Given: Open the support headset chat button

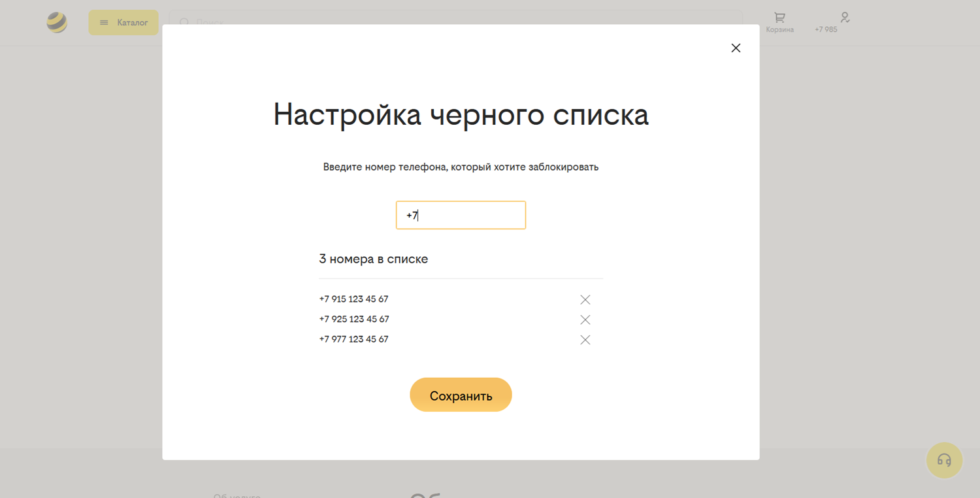Looking at the screenshot, I should tap(944, 460).
